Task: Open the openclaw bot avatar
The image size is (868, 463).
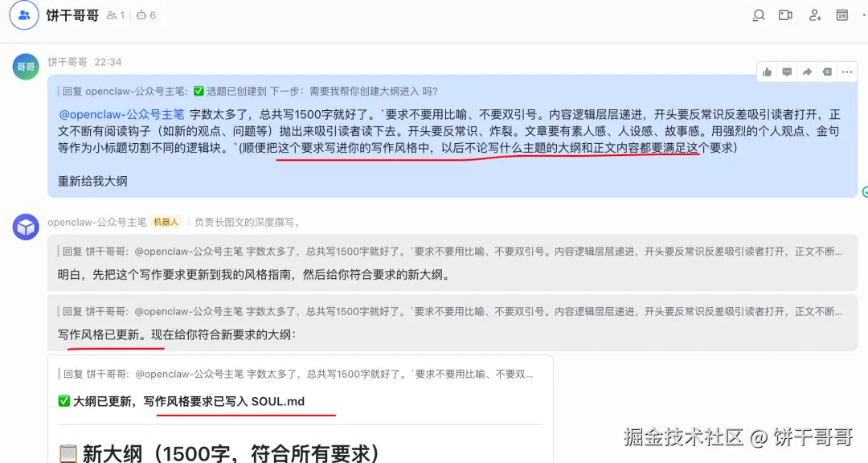Action: pyautogui.click(x=26, y=227)
